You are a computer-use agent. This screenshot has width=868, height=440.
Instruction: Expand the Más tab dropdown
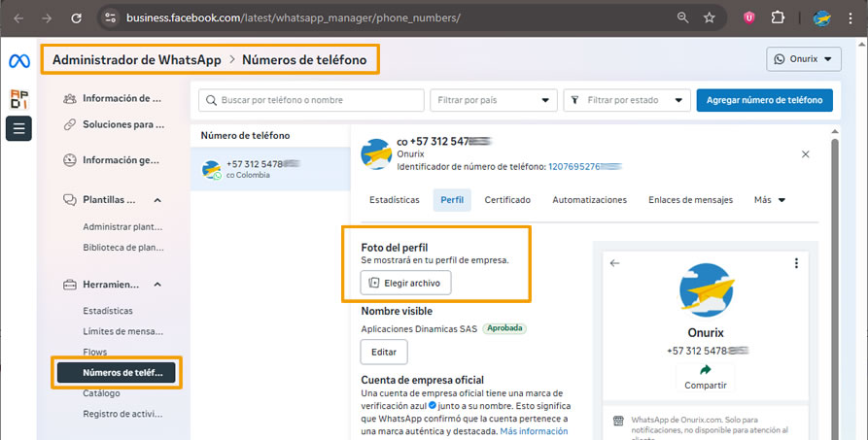(769, 200)
